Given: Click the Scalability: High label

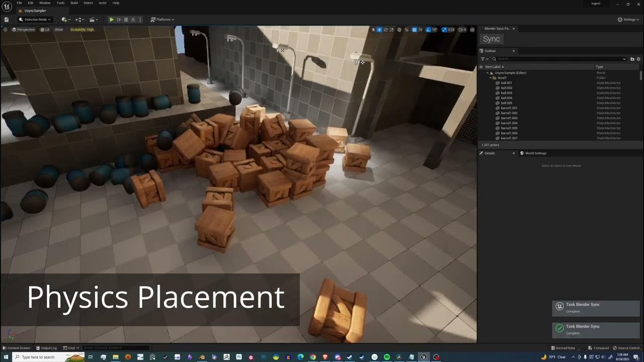Looking at the screenshot, I should pyautogui.click(x=82, y=30).
